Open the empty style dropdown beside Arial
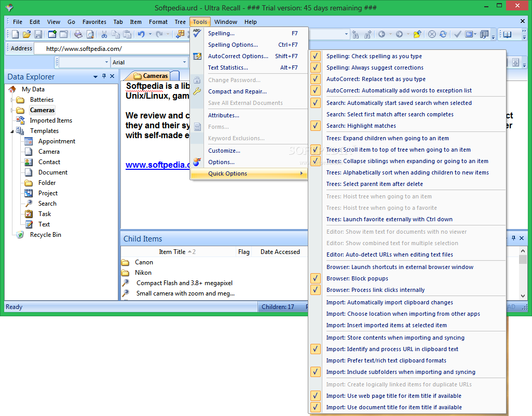532x416 pixels. (106, 62)
